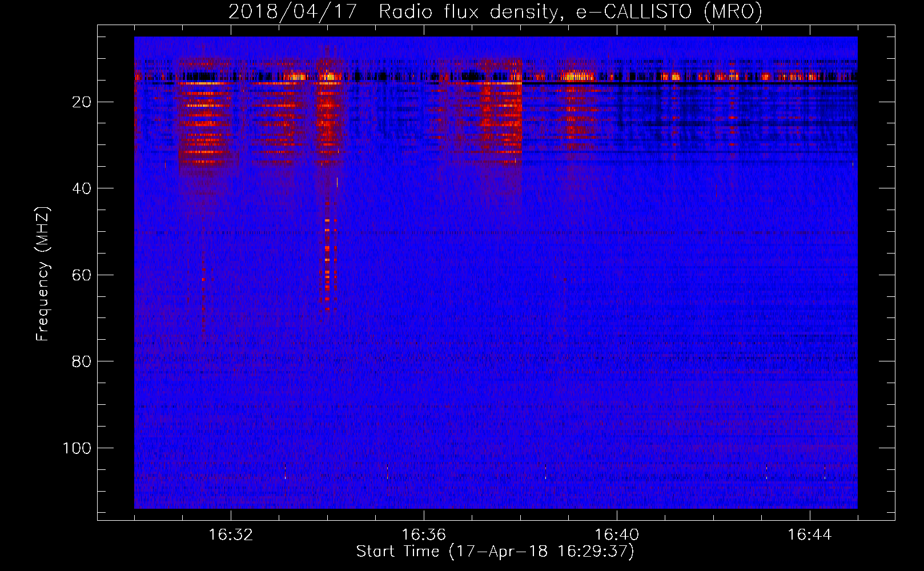Click the 40 frequency tick label
The height and width of the screenshot is (571, 924).
(x=82, y=188)
